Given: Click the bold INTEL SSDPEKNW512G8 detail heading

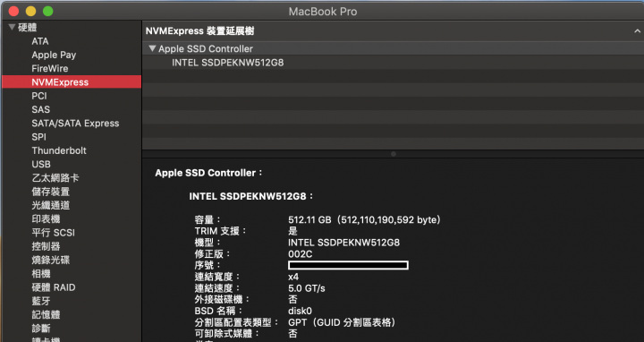Looking at the screenshot, I should [251, 196].
